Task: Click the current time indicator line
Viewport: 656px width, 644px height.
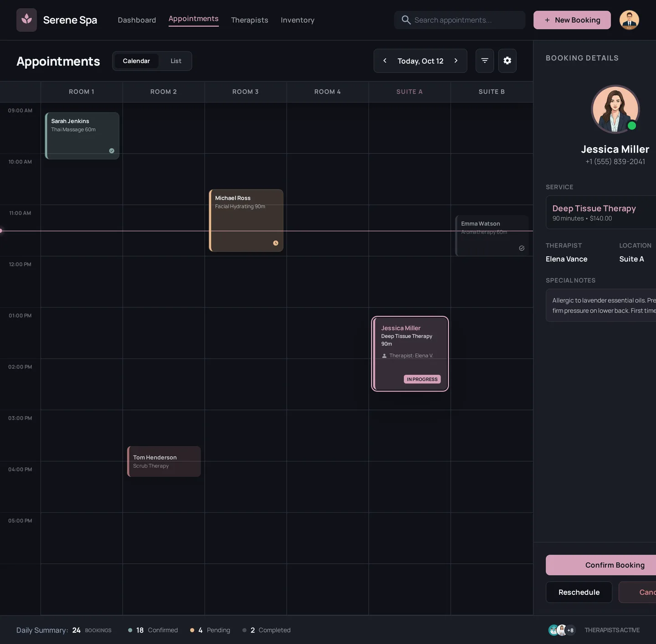Action: click(x=182, y=231)
